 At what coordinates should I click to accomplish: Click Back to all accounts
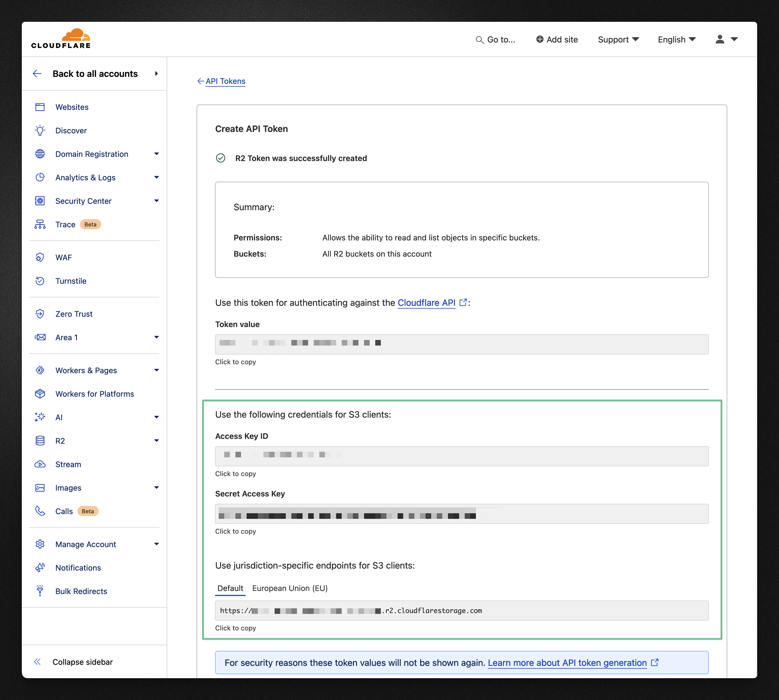coord(95,74)
